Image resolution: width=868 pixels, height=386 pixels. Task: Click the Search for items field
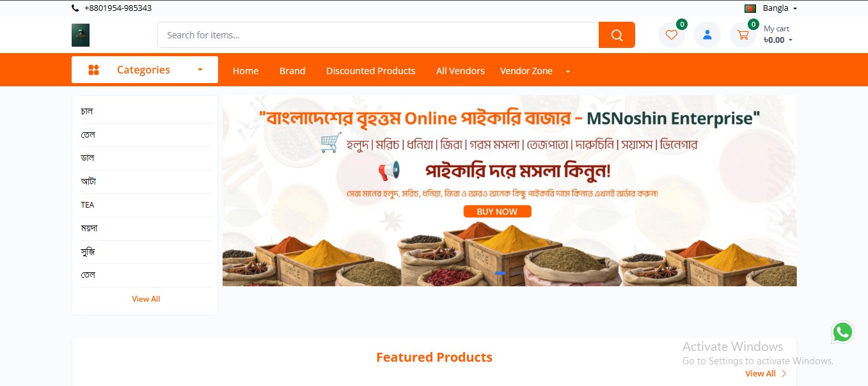point(378,35)
